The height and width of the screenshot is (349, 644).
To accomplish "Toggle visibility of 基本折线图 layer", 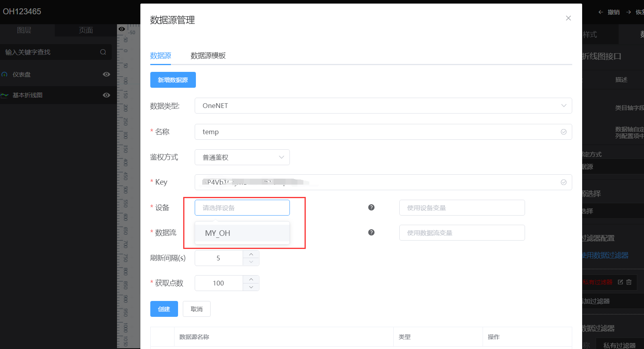I will click(x=106, y=95).
